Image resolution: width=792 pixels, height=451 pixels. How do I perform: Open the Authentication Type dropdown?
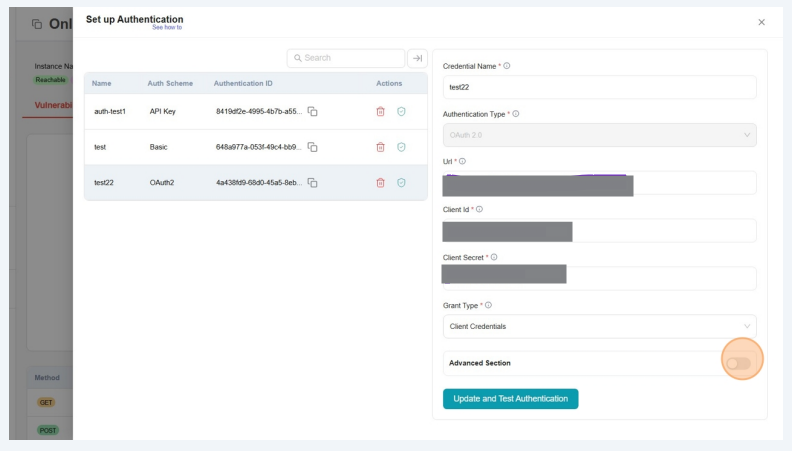click(x=600, y=135)
